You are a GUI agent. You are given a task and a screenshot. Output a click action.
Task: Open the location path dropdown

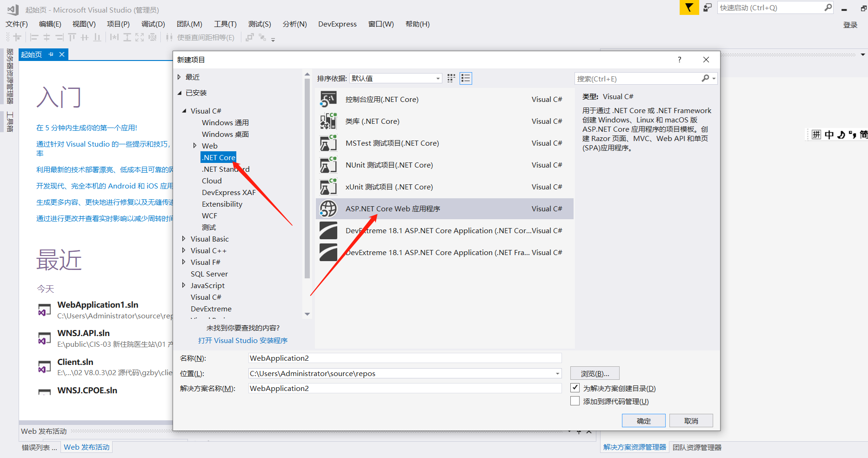[x=557, y=373]
